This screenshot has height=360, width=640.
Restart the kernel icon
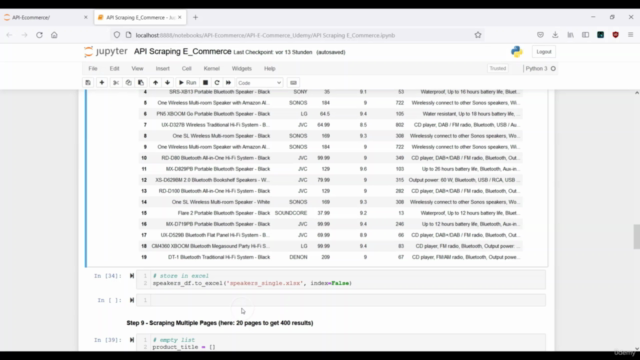pos(217,82)
